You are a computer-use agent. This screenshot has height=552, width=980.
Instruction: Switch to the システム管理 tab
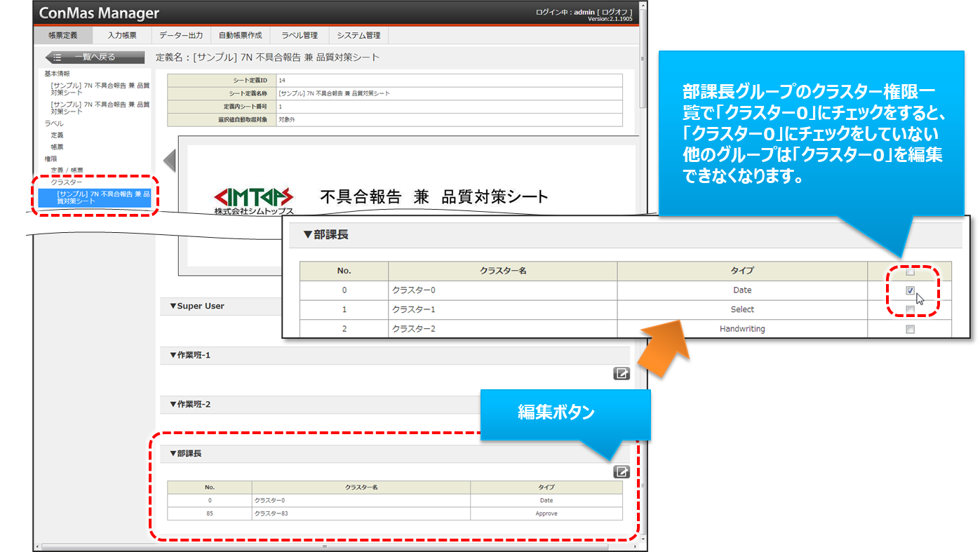point(358,35)
